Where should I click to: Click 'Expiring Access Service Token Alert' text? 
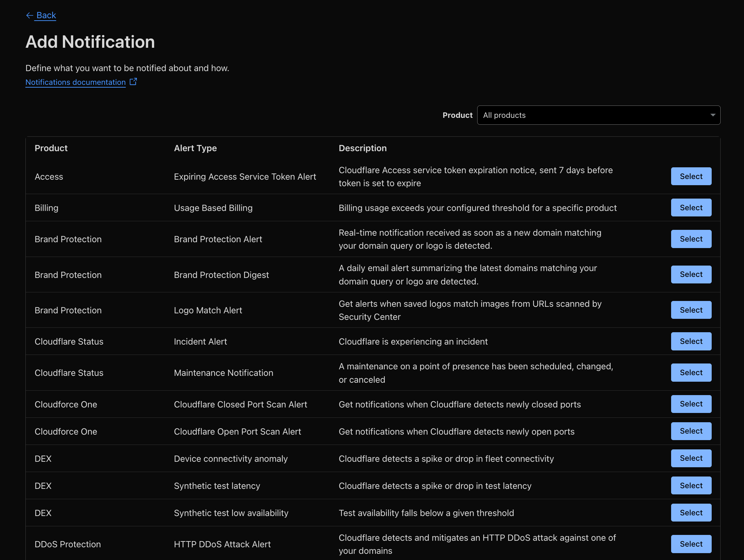pos(245,177)
